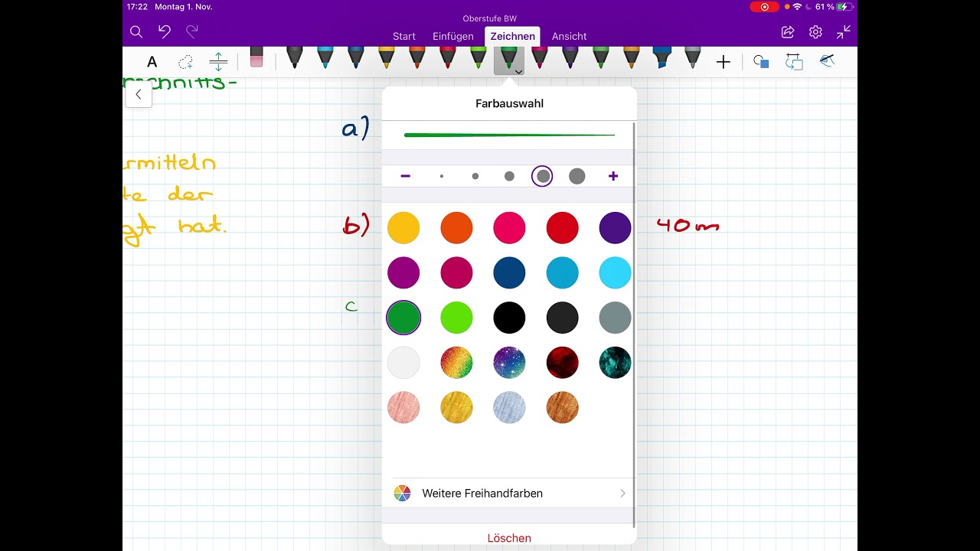Screen dimensions: 980x551
Task: Select the currently ringed thickness dot
Action: coord(543,177)
